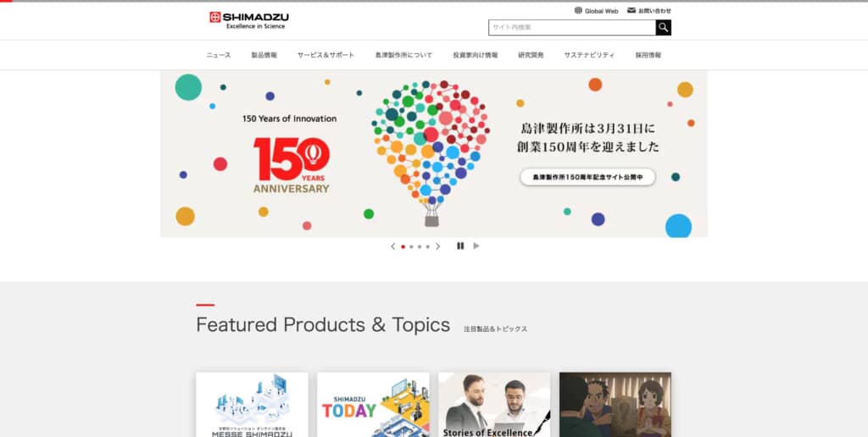
Task: Advance to next slide arrow
Action: pos(438,246)
